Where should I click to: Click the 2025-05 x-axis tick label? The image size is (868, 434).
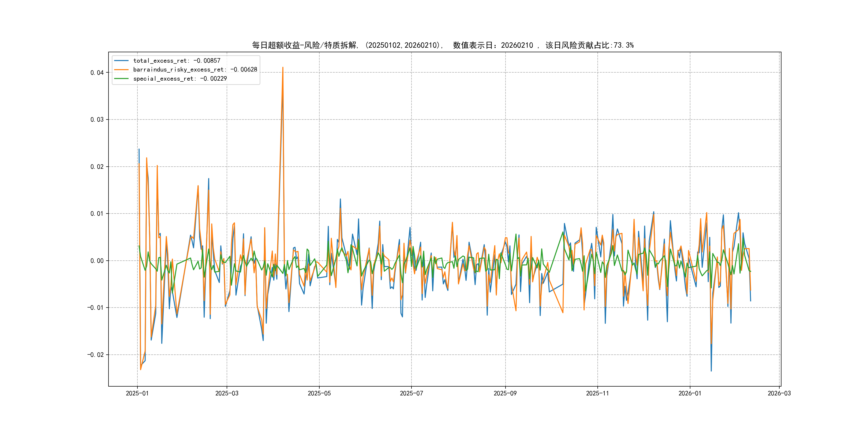[319, 393]
